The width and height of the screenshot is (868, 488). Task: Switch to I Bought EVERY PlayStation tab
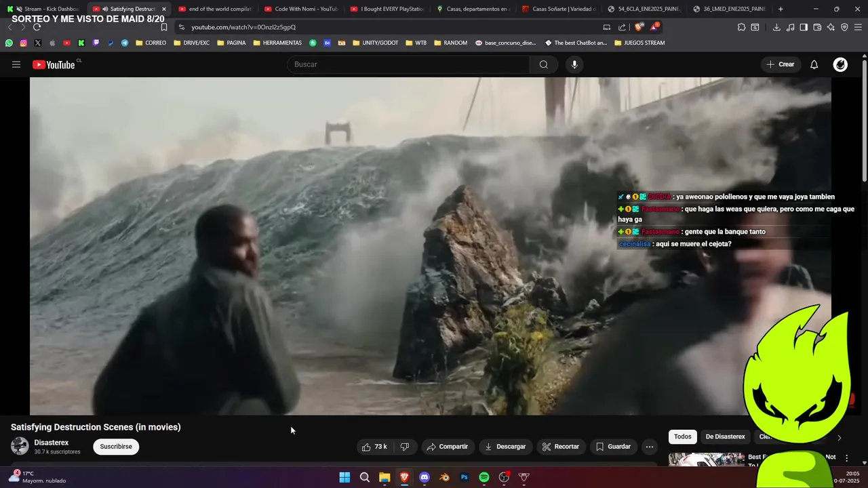tap(387, 9)
